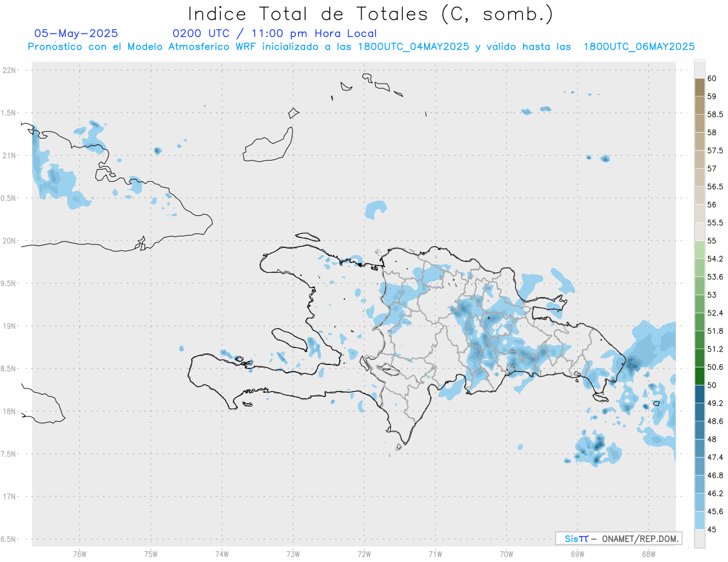Pick the dark green swatch just above 50
This screenshot has height=562, width=728.
point(699,376)
